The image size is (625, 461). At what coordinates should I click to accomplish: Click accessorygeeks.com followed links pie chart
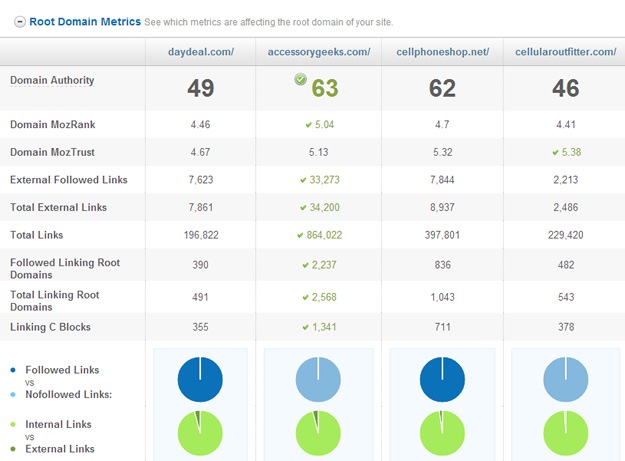(x=318, y=379)
